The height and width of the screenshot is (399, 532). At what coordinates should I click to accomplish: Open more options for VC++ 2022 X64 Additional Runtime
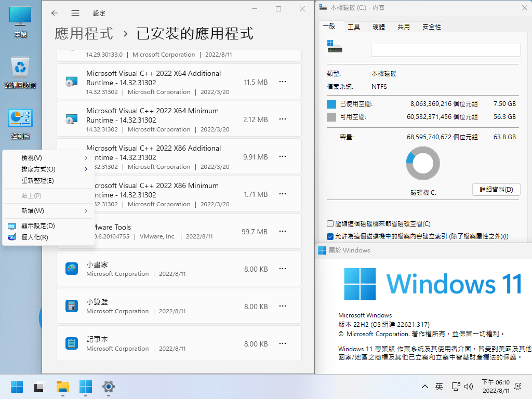click(x=283, y=82)
